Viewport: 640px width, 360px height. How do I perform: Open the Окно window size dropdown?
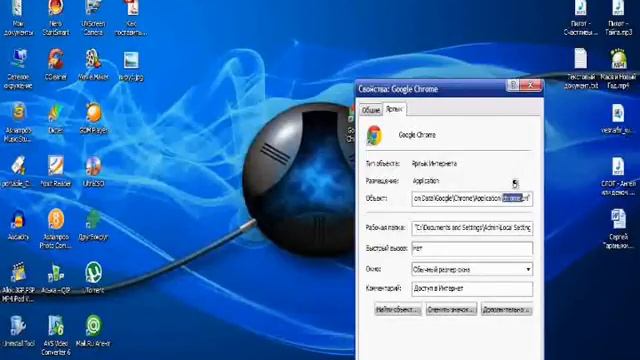(472, 269)
